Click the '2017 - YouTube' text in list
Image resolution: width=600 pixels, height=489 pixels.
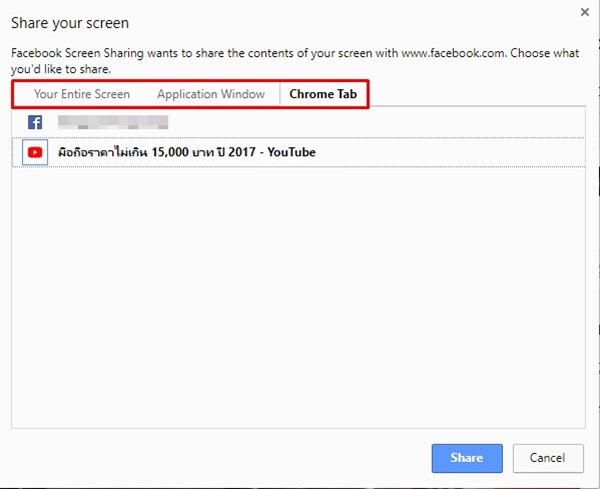pyautogui.click(x=272, y=152)
